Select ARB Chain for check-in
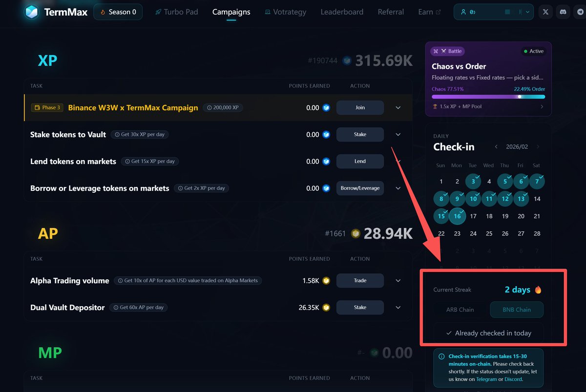 pyautogui.click(x=460, y=309)
